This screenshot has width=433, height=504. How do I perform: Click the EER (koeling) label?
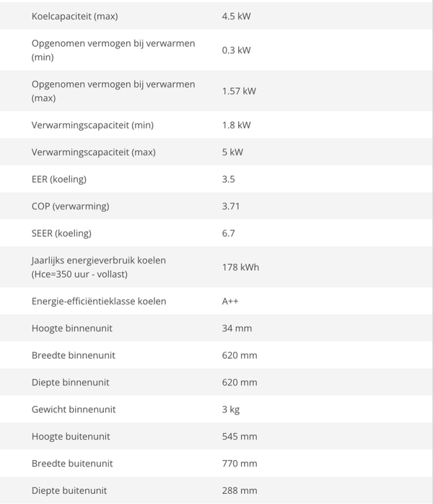pyautogui.click(x=58, y=179)
